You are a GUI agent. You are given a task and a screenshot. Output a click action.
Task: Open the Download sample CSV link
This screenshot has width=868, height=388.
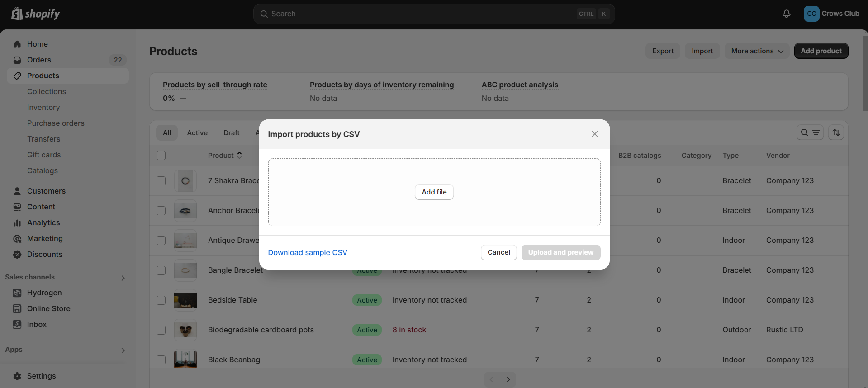[x=308, y=252]
